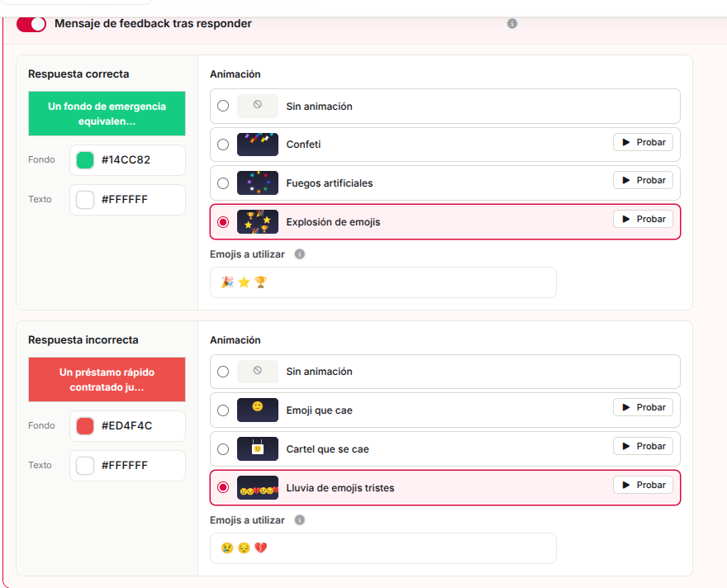Click the 'Cartel que se cae' label
Viewport: 727px width, 588px height.
click(328, 449)
